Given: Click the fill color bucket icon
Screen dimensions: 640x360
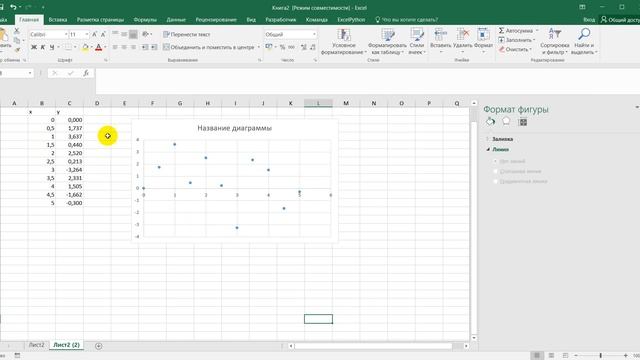Looking at the screenshot, I should click(85, 47).
